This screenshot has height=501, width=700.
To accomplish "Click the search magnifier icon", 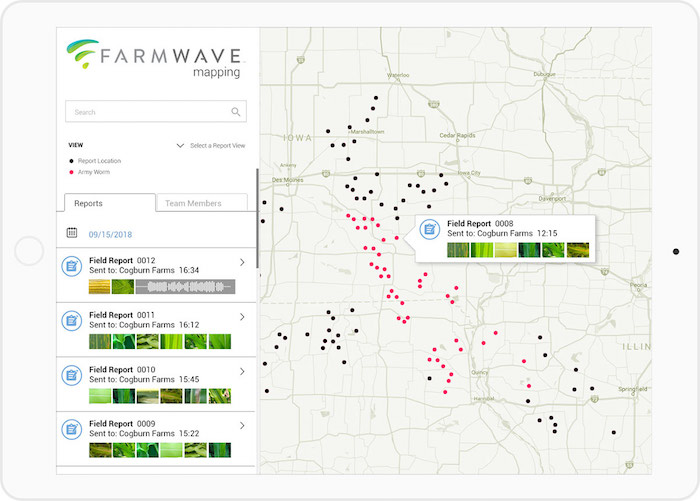I will point(236,112).
